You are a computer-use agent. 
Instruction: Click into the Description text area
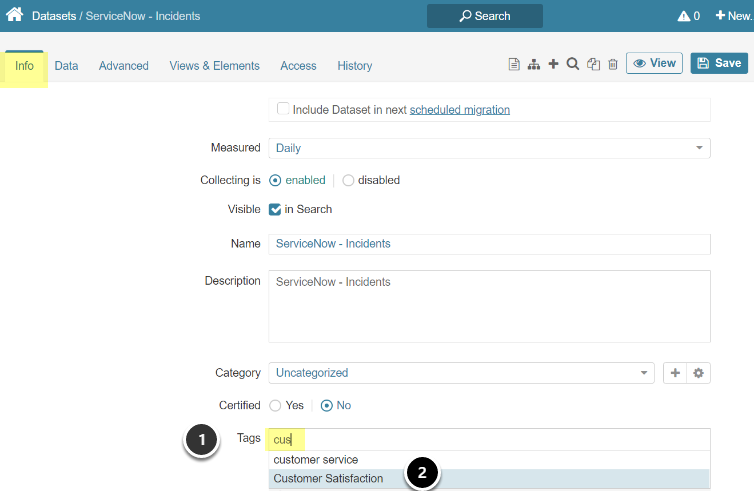[x=490, y=306]
